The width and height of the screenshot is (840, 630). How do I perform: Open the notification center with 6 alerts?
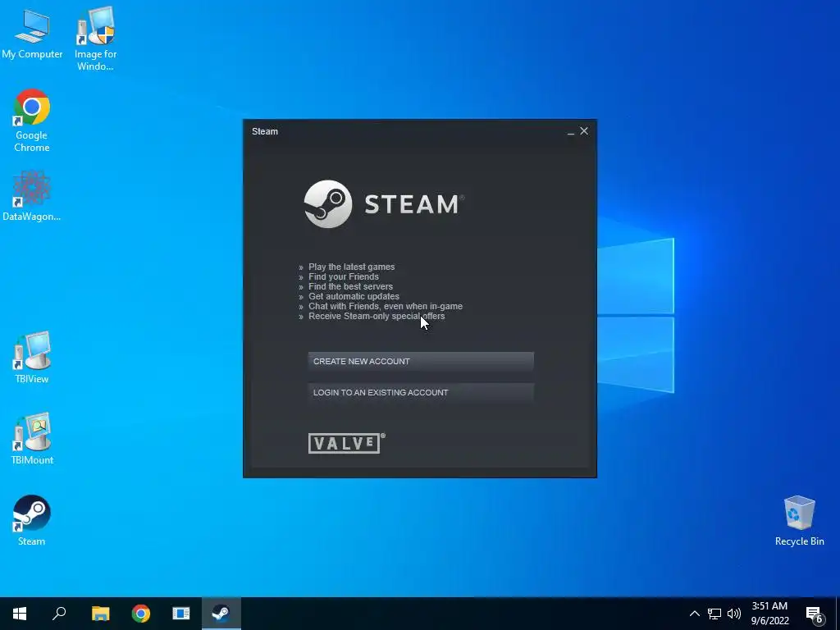815,614
